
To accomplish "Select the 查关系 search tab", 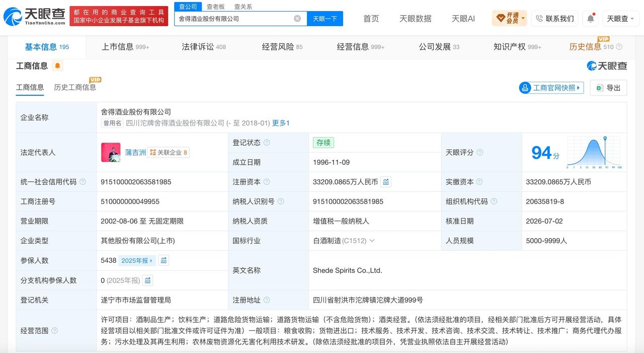I will 243,7.
